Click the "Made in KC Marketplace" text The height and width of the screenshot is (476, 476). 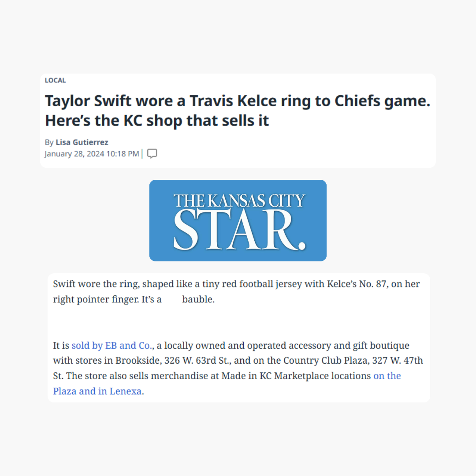tap(275, 376)
